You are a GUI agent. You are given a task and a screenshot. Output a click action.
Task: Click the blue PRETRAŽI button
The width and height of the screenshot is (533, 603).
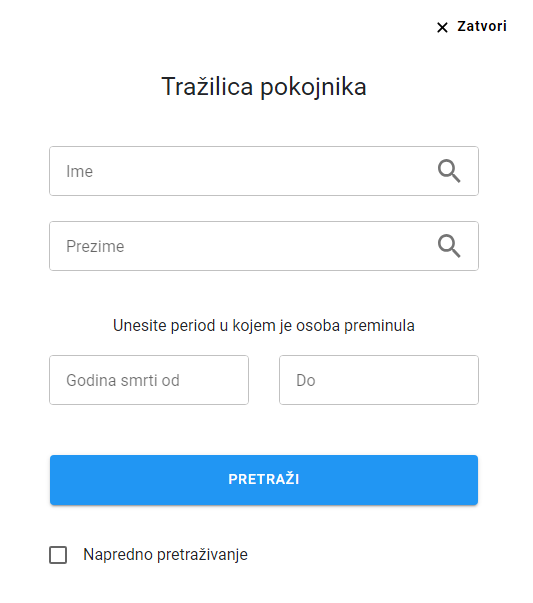[264, 480]
